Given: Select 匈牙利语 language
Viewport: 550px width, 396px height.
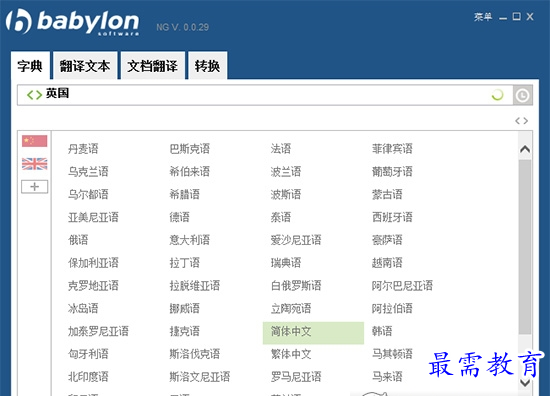Looking at the screenshot, I should click(88, 354).
